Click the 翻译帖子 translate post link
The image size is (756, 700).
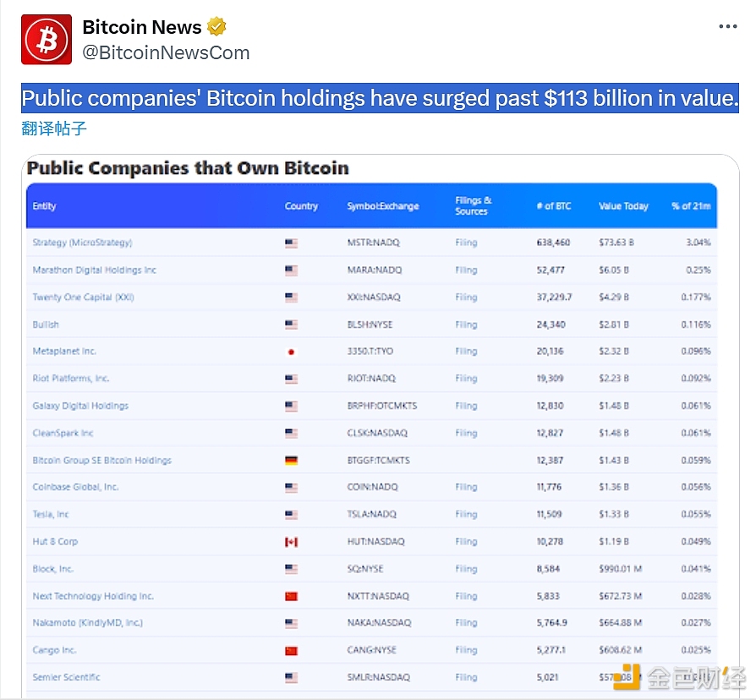click(54, 129)
